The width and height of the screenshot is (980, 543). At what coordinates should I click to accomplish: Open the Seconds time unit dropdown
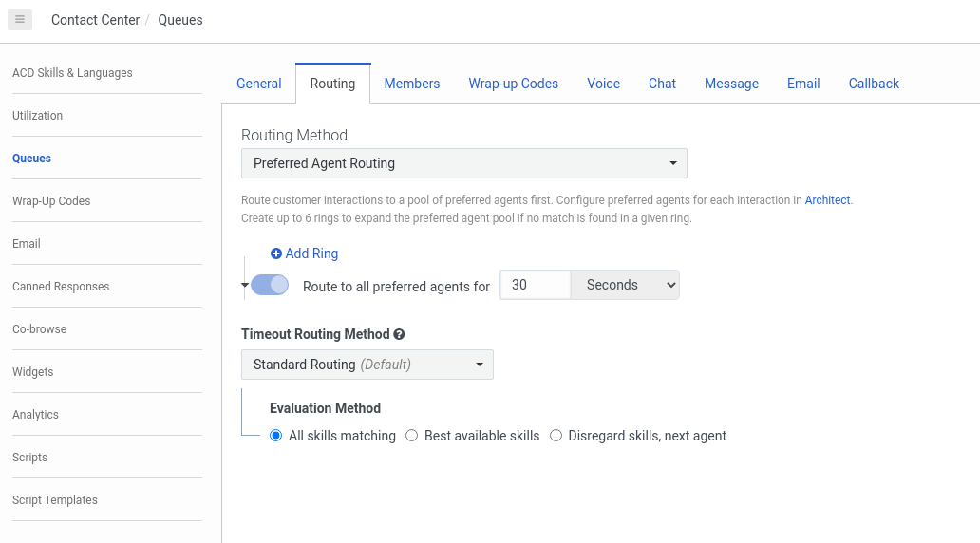(625, 285)
